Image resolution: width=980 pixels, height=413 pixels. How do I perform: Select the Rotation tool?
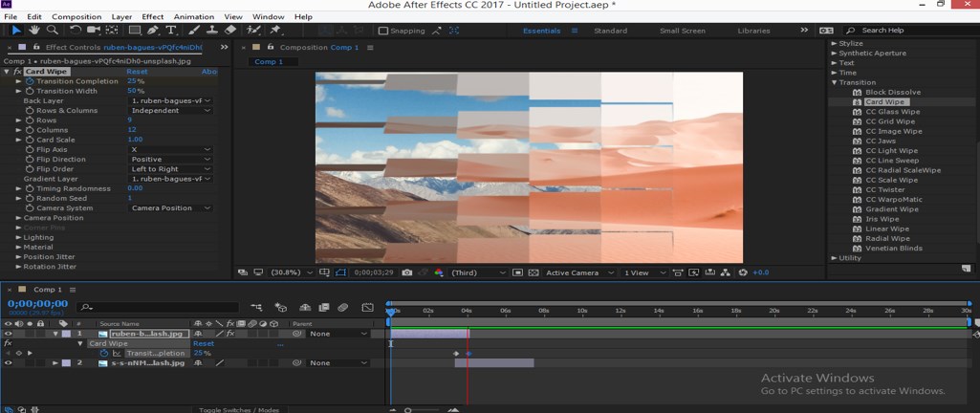76,30
